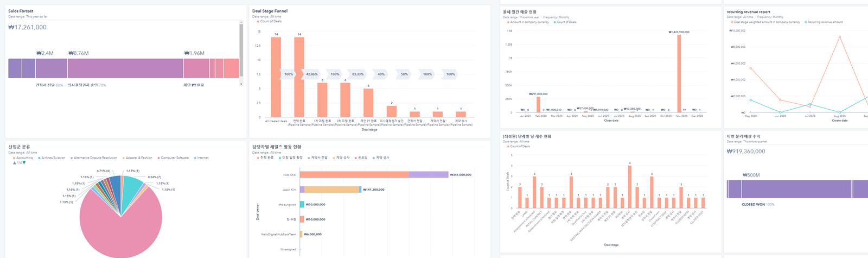Go to previous legend page in 산업군 분류 chart

point(15,163)
